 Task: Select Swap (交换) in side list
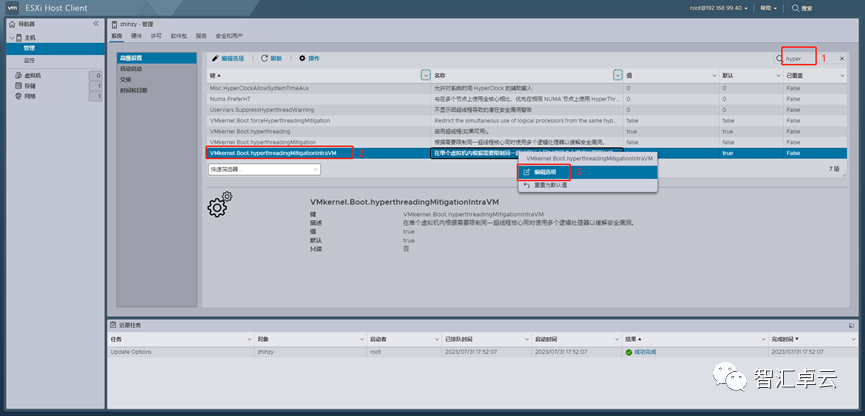tap(157, 79)
